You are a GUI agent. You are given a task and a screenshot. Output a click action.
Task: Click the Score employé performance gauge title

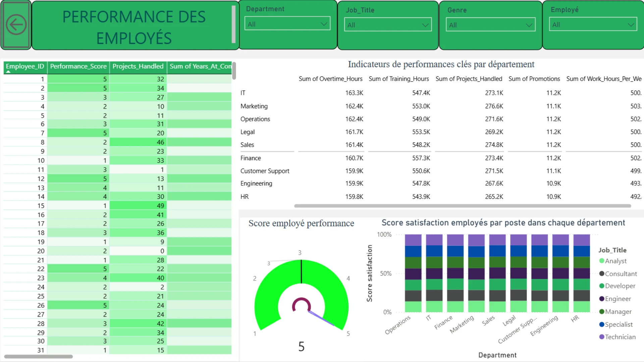click(301, 223)
